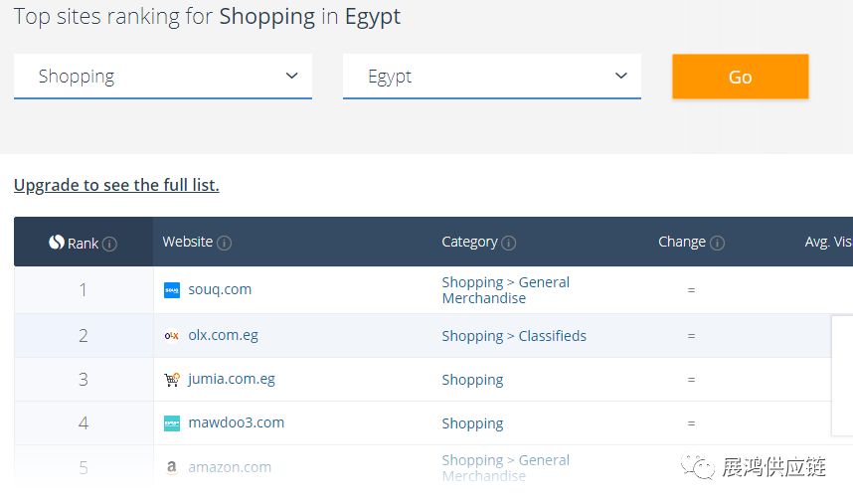Click the info icon beside Website header

coord(224,243)
